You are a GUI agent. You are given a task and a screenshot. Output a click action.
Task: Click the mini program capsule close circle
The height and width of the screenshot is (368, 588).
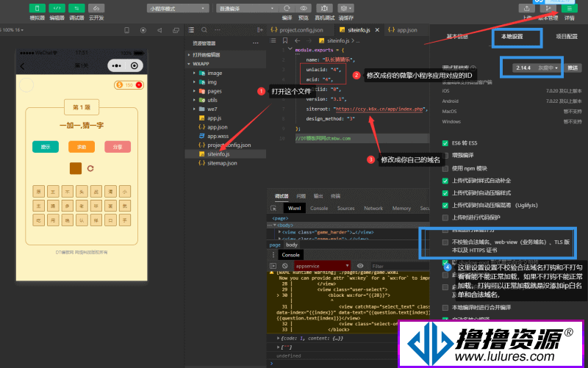pos(135,66)
